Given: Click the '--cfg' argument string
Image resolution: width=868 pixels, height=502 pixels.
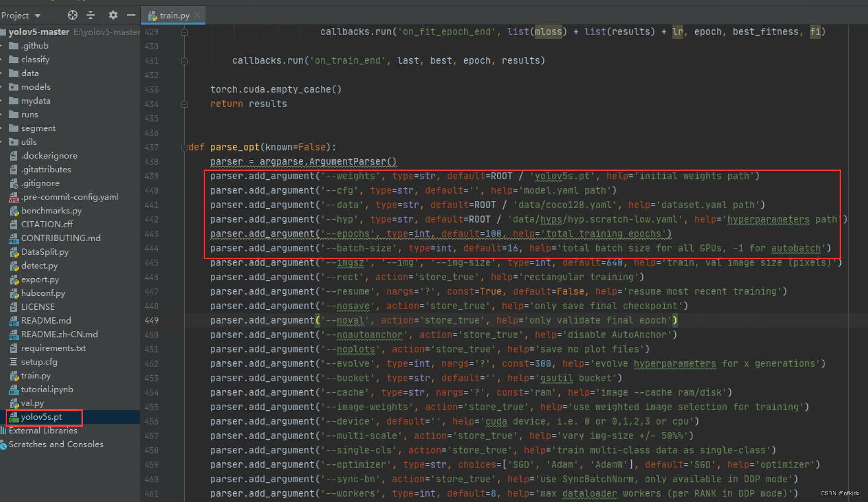Looking at the screenshot, I should [340, 191].
